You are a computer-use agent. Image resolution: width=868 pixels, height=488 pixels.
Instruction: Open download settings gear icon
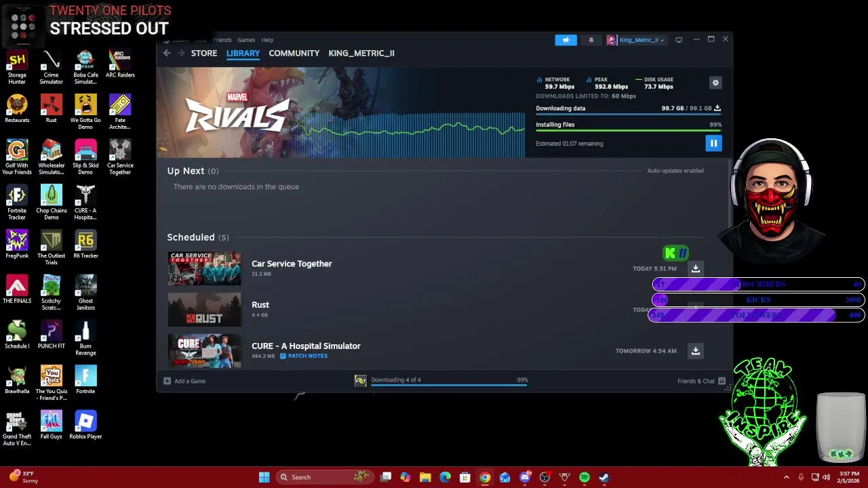click(715, 83)
